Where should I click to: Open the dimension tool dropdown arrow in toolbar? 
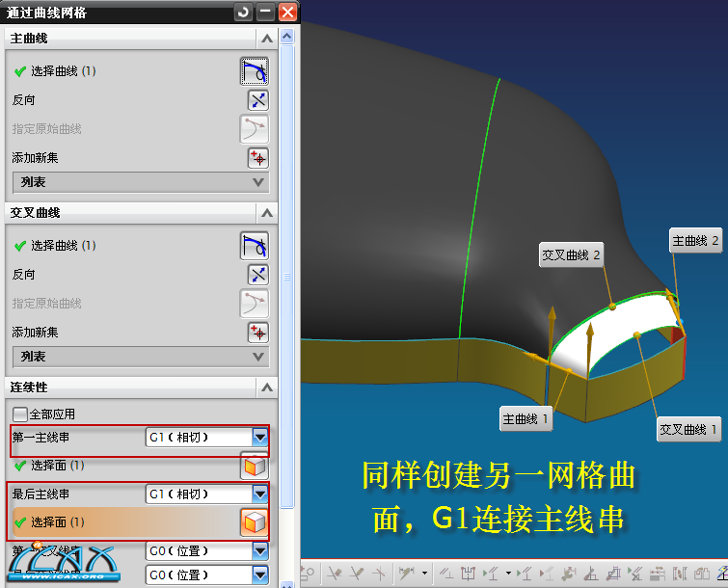click(x=424, y=574)
